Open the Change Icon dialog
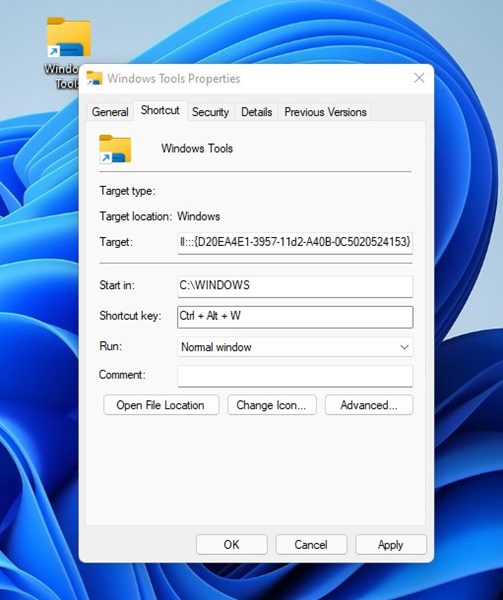503x600 pixels. [x=272, y=405]
